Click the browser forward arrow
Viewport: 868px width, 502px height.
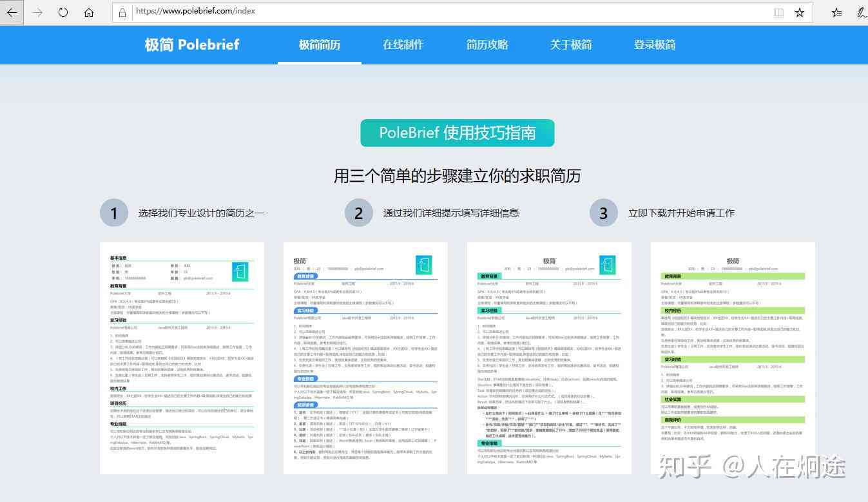[x=37, y=12]
